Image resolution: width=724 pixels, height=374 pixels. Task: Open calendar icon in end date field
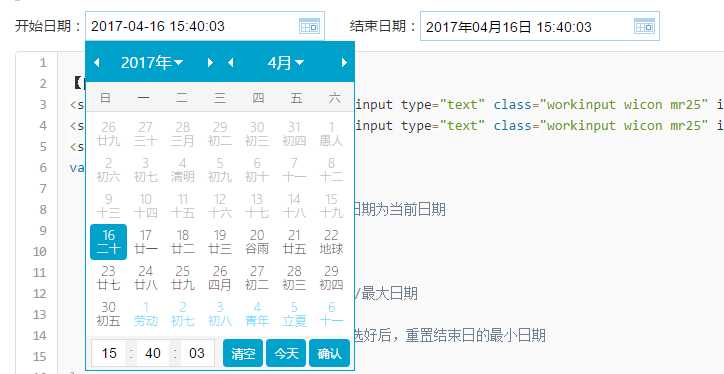tap(644, 26)
